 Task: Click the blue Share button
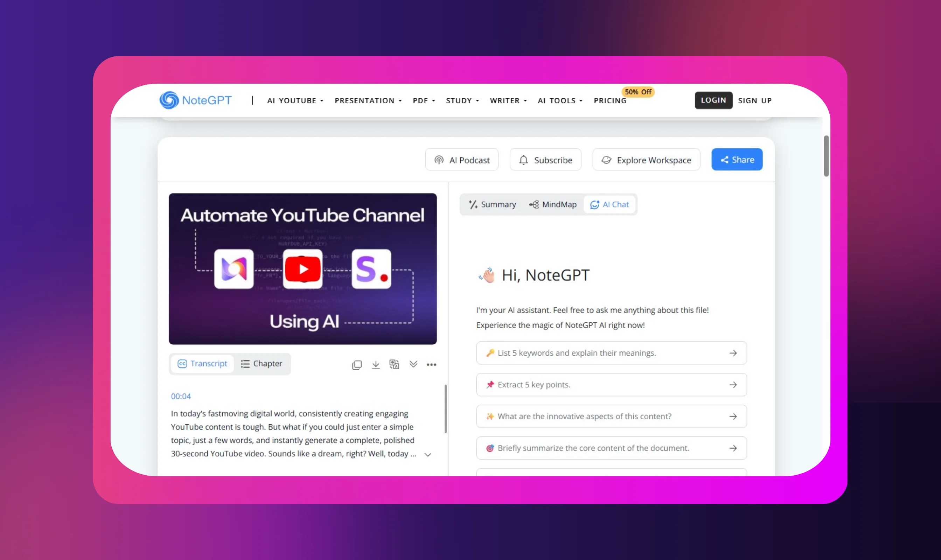pyautogui.click(x=737, y=160)
